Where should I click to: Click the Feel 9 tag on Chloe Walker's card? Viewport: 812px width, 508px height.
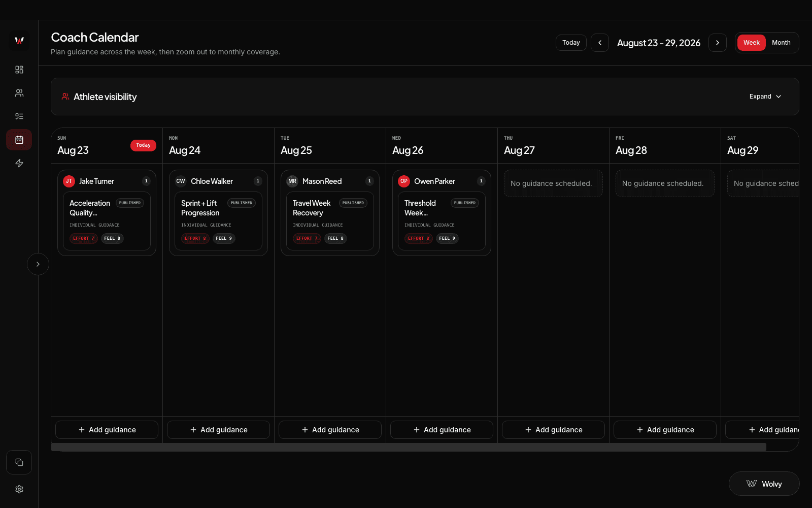pyautogui.click(x=224, y=238)
